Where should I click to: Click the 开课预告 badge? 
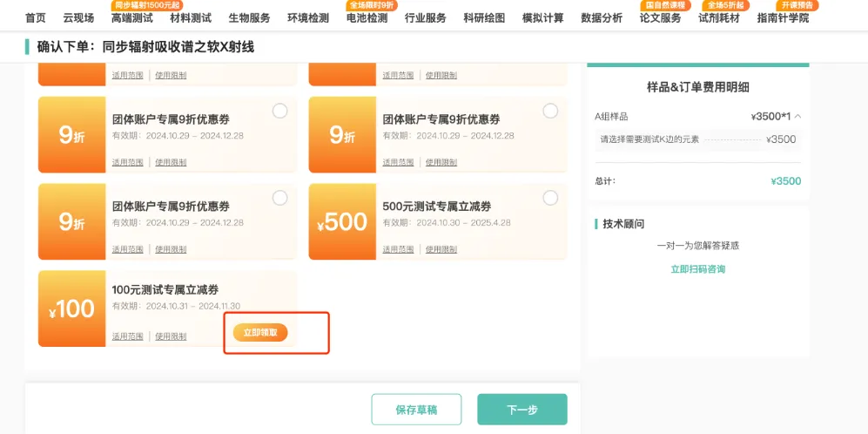(x=796, y=5)
